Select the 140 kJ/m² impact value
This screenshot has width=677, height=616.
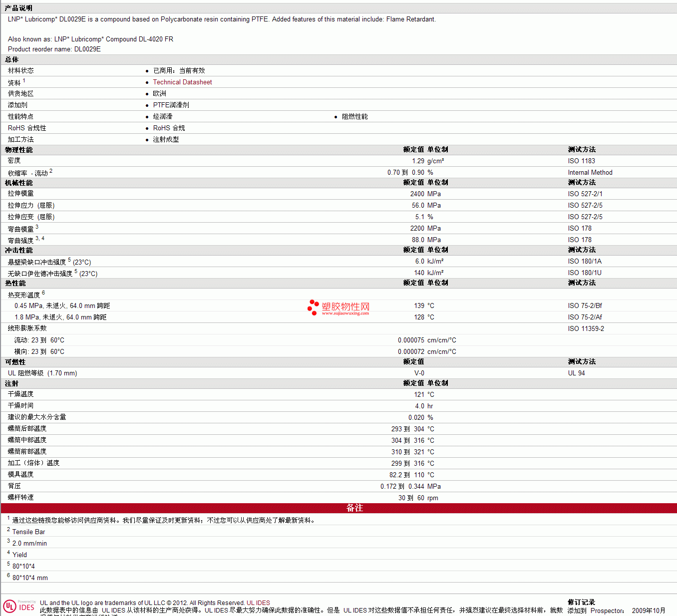point(428,273)
